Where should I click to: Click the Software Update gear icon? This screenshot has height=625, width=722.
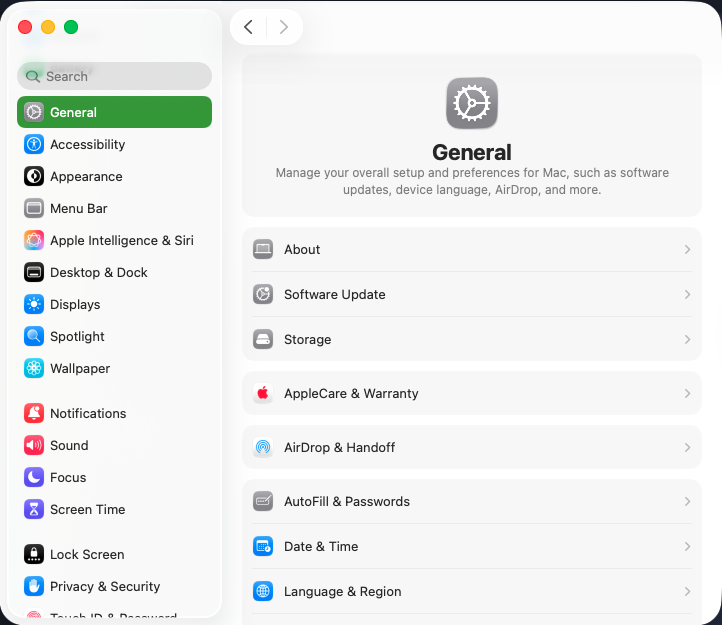click(263, 294)
